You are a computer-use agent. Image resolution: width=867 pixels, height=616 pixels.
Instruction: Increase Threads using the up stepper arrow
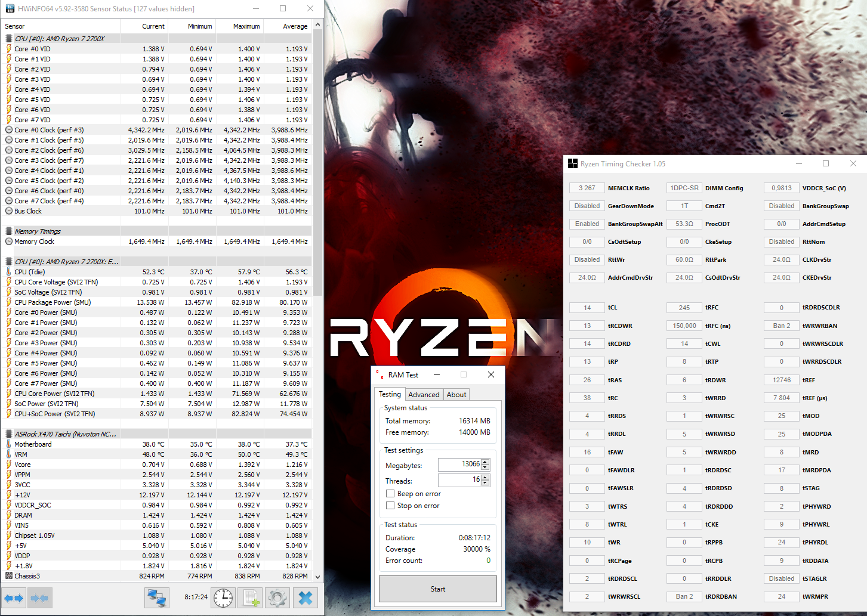[x=485, y=477]
